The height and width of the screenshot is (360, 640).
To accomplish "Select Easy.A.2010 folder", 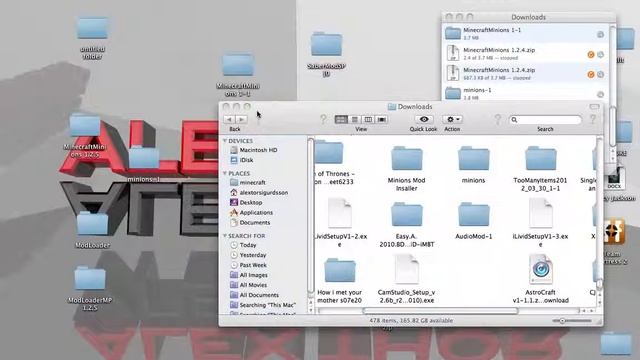I will coord(407,214).
